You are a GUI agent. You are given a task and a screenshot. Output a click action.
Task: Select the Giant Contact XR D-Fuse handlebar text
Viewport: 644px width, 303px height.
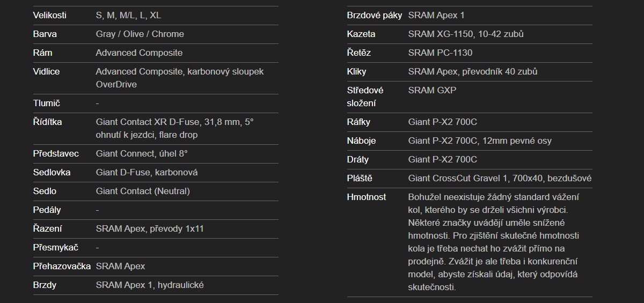tap(174, 122)
